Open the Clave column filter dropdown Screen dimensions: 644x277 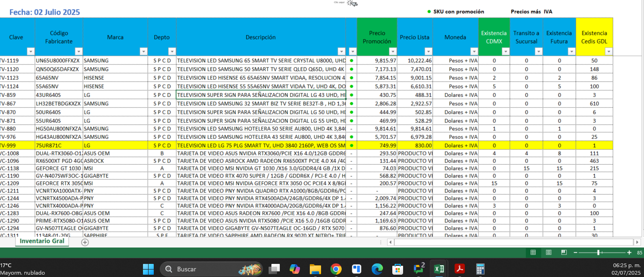click(x=31, y=51)
